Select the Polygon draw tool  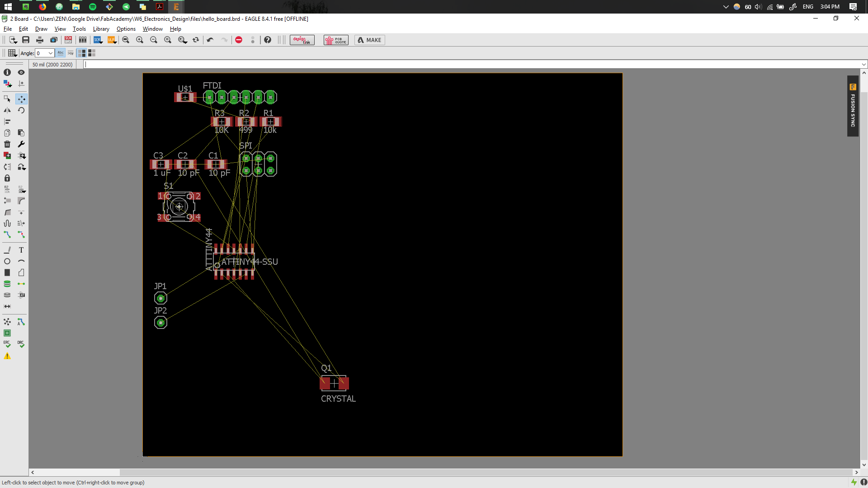coord(21,272)
